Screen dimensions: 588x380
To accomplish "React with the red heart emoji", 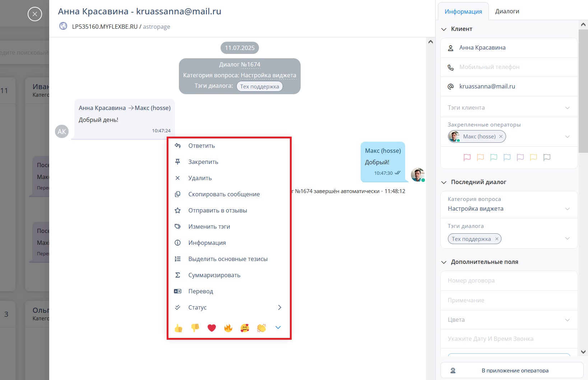I will [x=212, y=328].
